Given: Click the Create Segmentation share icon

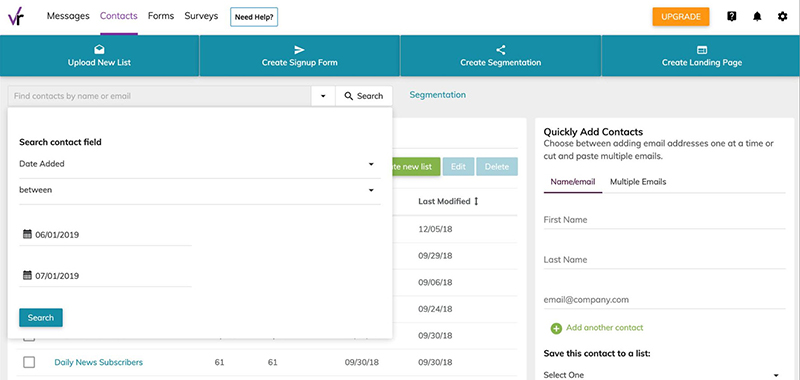Looking at the screenshot, I should 501,49.
